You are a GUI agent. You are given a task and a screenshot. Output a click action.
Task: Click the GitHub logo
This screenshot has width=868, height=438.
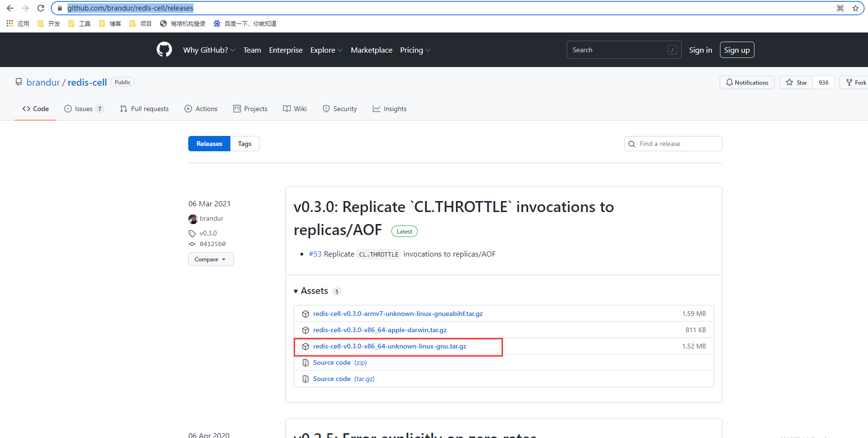[x=164, y=49]
